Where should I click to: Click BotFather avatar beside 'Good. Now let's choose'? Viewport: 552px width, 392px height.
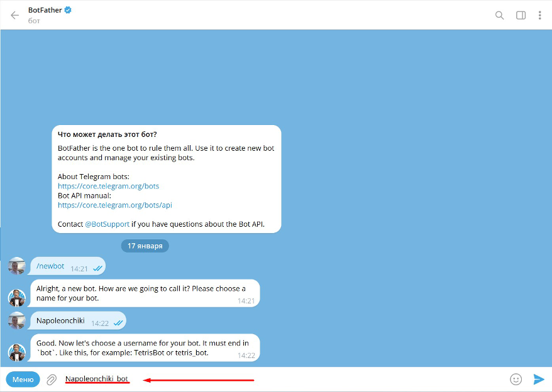click(x=17, y=352)
